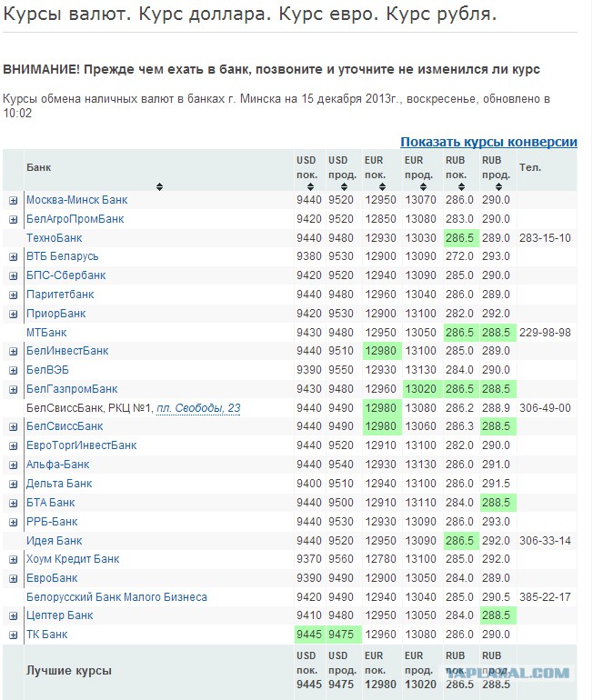The image size is (593, 700).
Task: Sort the table by Банк column arrows
Action: pos(159,186)
